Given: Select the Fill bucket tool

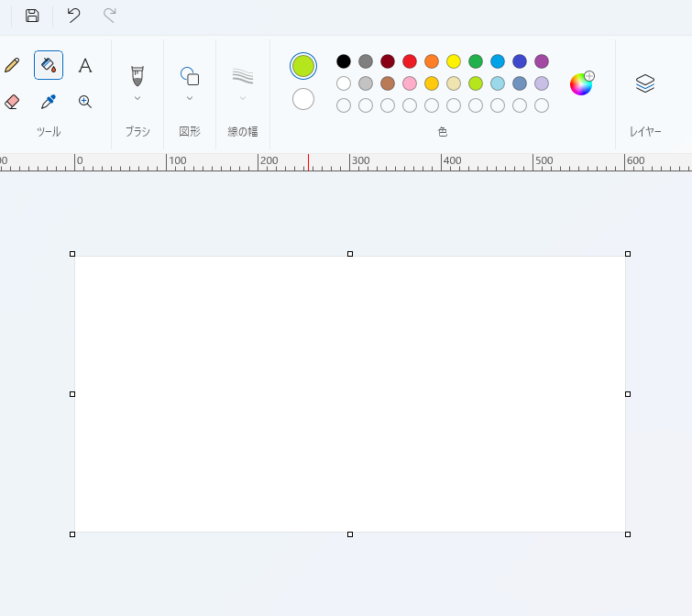Looking at the screenshot, I should click(x=49, y=65).
